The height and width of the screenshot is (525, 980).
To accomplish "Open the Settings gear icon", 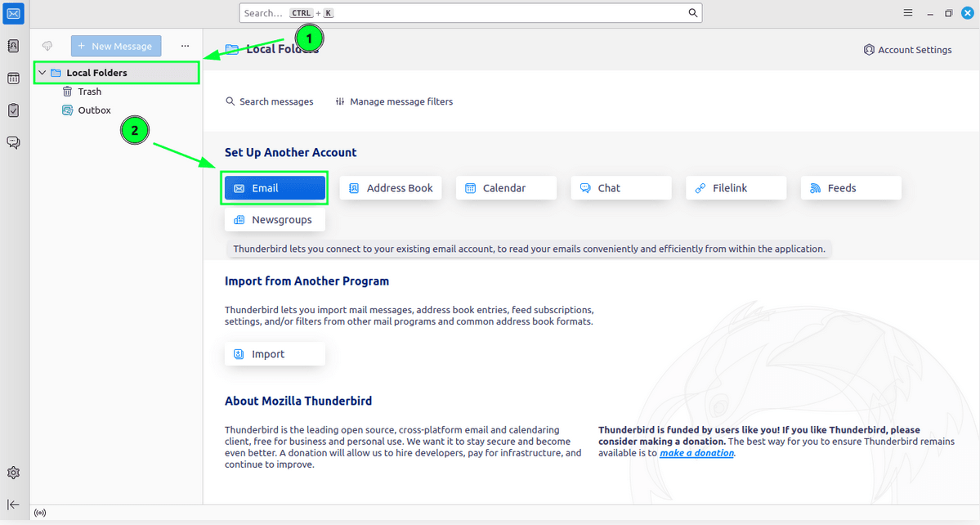I will [x=14, y=473].
